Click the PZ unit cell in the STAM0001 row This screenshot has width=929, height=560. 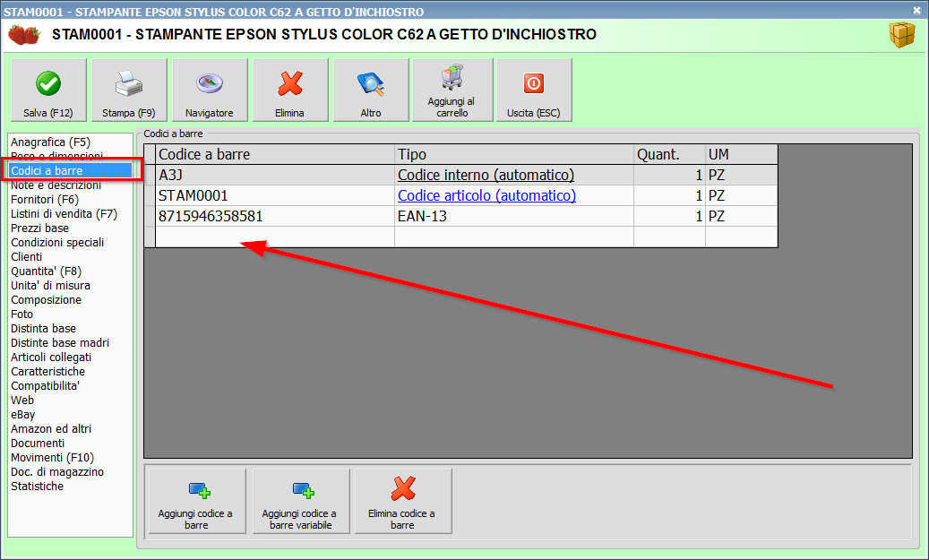pyautogui.click(x=741, y=195)
